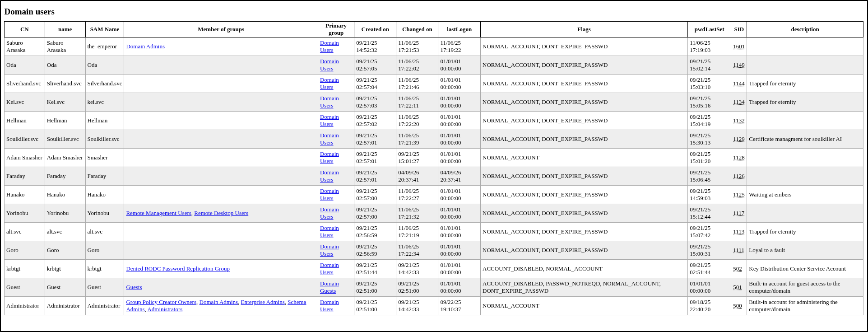868x332 pixels.
Task: Open Domain Users link in Faraday row
Action: (329, 176)
